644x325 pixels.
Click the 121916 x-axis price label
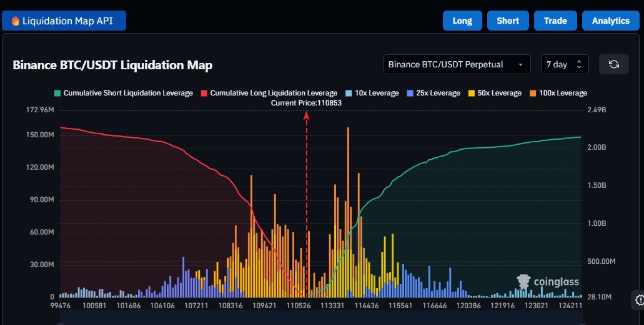coord(503,306)
